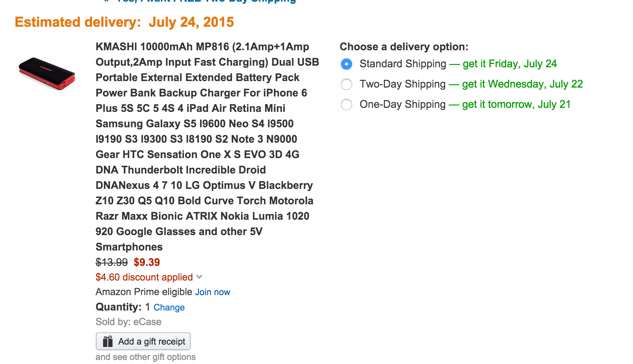This screenshot has width=633, height=364.
Task: Choose Two-Day Shipping delivery option
Action: pyautogui.click(x=346, y=84)
